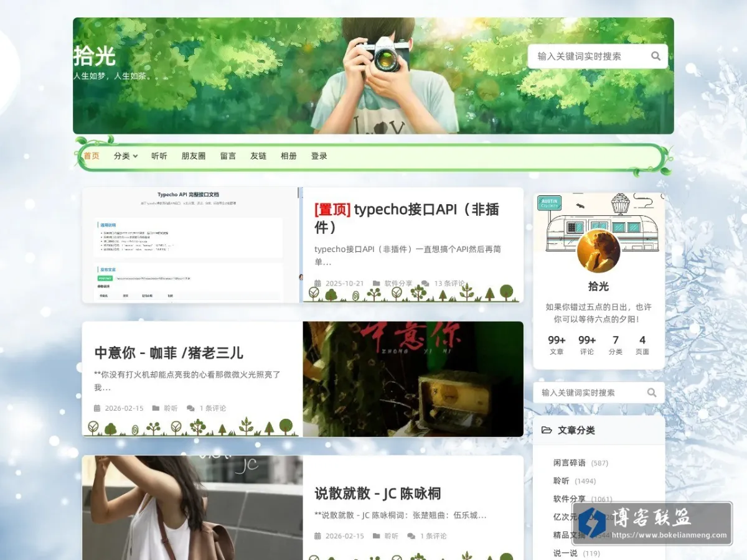
Task: Click the typecho post excerpt text
Action: click(408, 255)
